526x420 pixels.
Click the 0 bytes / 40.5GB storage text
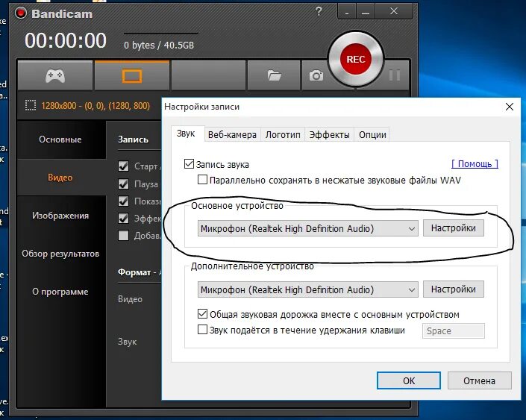[x=159, y=45]
